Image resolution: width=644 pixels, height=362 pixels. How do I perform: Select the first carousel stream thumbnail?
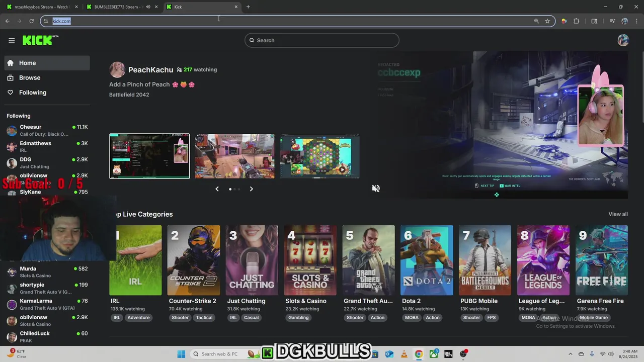pyautogui.click(x=149, y=156)
